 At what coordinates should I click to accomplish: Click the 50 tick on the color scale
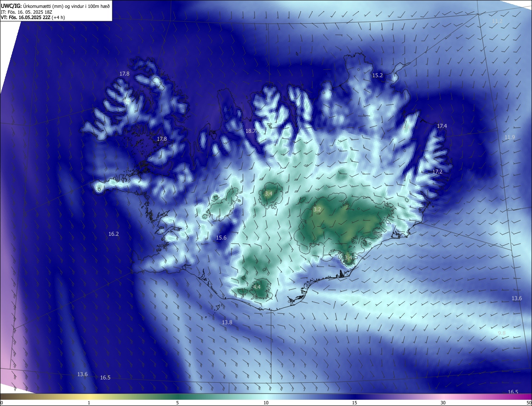coord(529,403)
